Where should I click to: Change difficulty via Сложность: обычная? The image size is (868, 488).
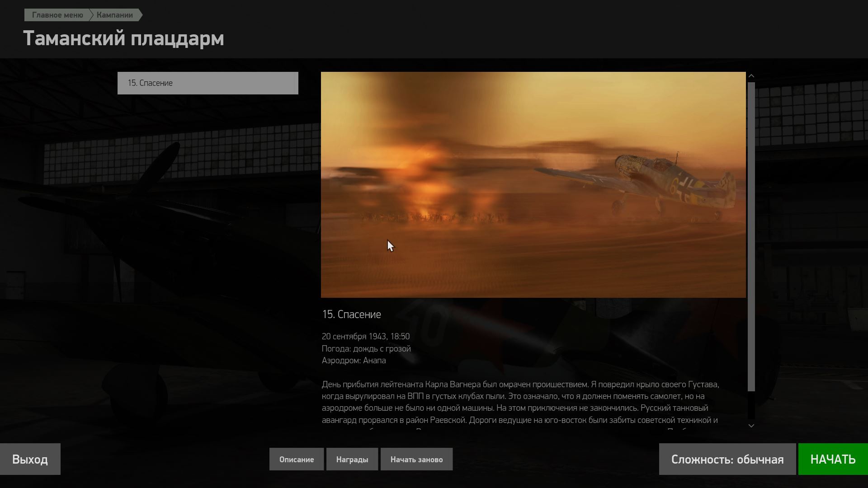727,459
